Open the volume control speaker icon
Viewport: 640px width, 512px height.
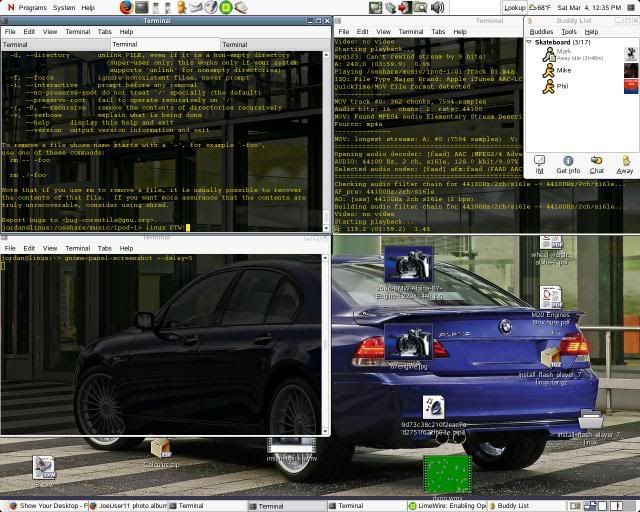(437, 7)
